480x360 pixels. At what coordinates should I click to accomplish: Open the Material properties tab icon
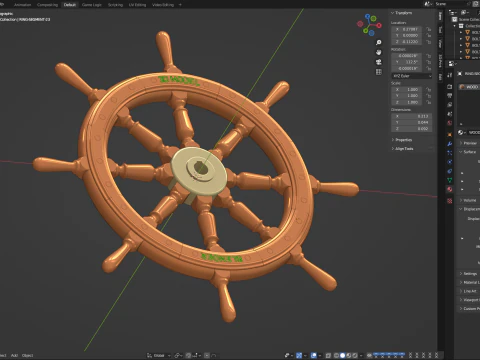pyautogui.click(x=450, y=189)
